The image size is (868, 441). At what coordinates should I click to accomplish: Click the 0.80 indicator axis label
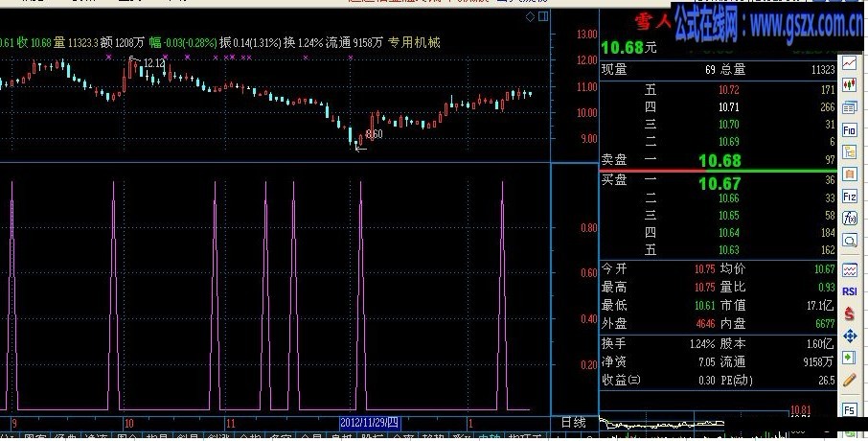pos(589,228)
